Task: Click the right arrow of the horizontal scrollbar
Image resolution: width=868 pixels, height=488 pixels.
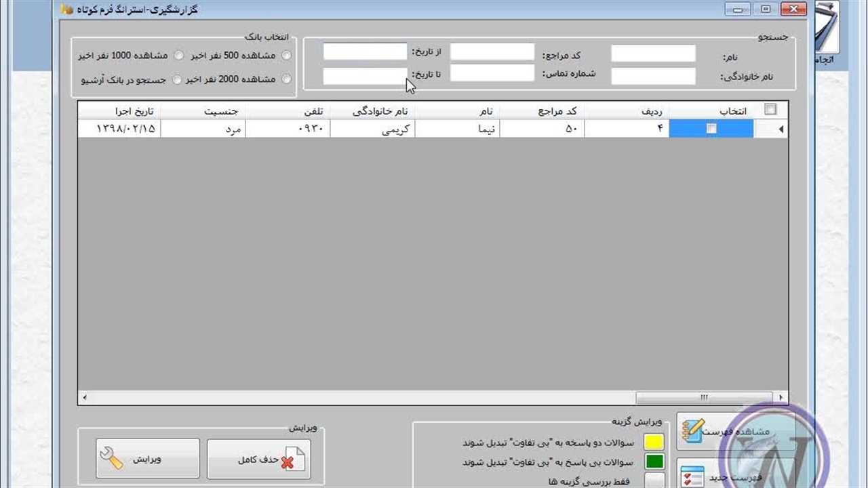Action: tap(781, 398)
